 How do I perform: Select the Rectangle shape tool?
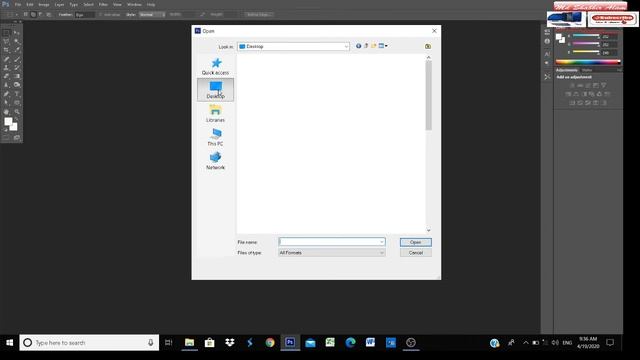pyautogui.click(x=17, y=102)
